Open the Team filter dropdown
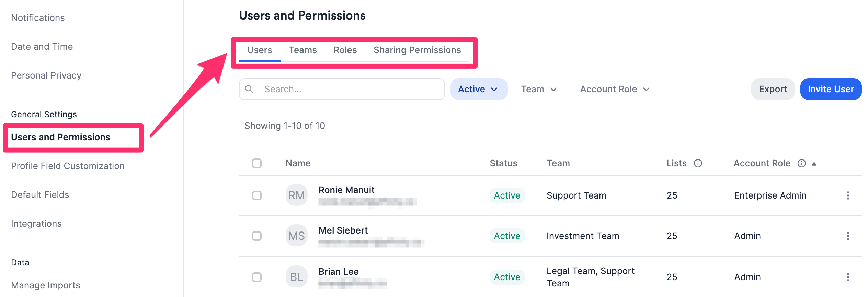The height and width of the screenshot is (297, 868). coord(538,89)
